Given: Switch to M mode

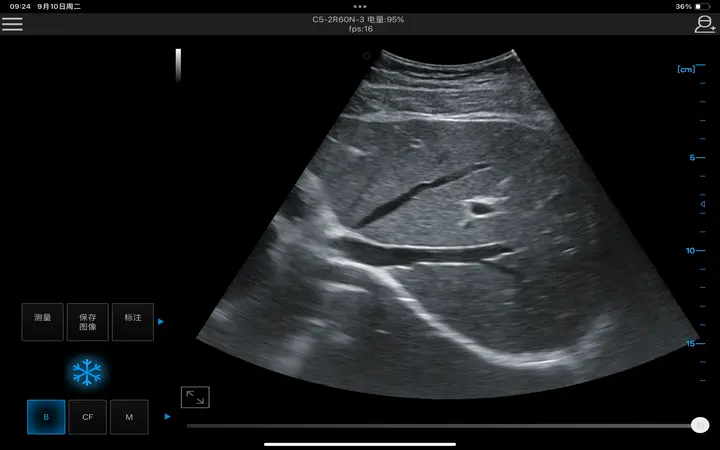Looking at the screenshot, I should [129, 417].
